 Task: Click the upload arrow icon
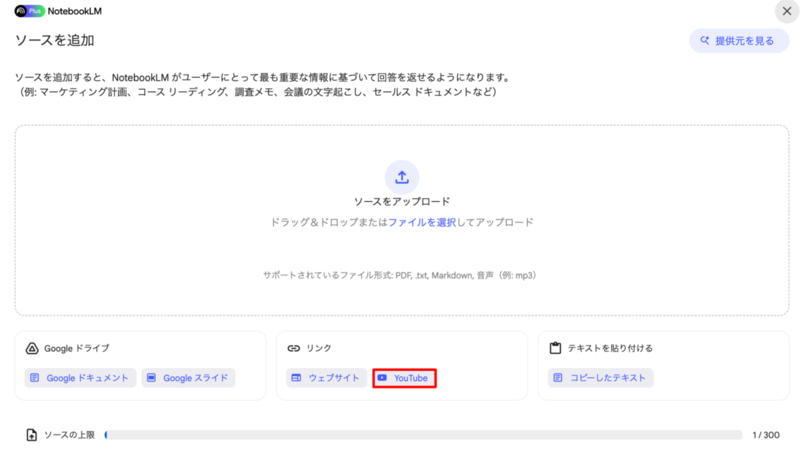402,177
